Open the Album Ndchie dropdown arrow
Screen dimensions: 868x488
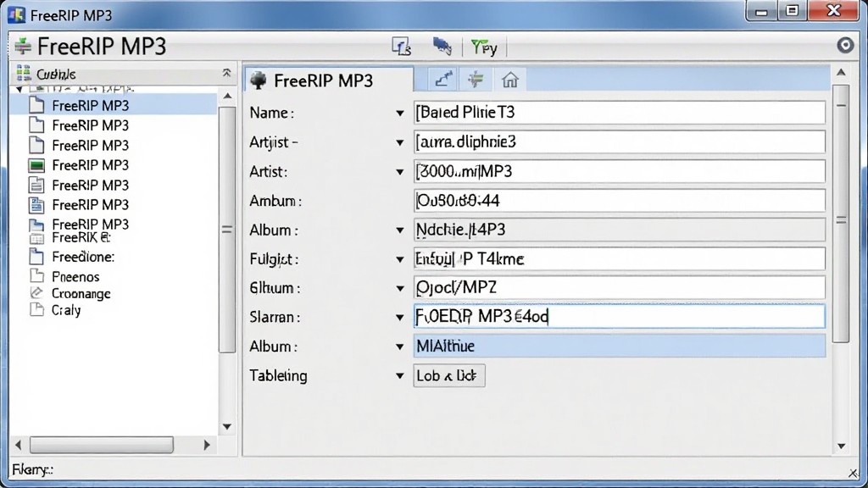pos(400,230)
